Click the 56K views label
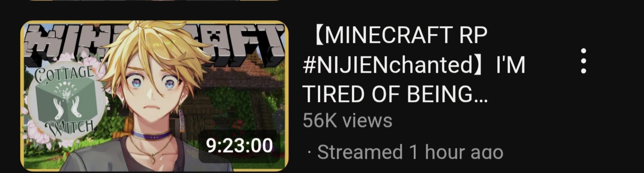This screenshot has height=173, width=644. coord(347,121)
